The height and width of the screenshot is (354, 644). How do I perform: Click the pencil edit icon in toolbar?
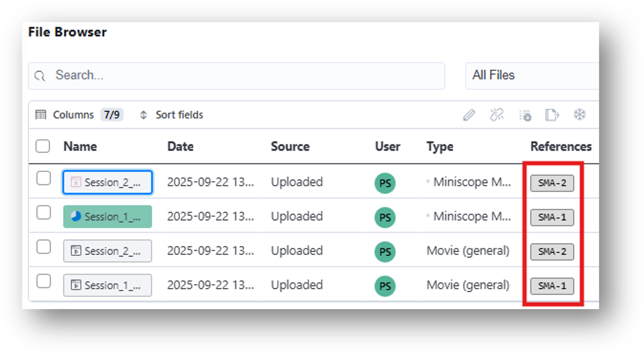pyautogui.click(x=469, y=115)
